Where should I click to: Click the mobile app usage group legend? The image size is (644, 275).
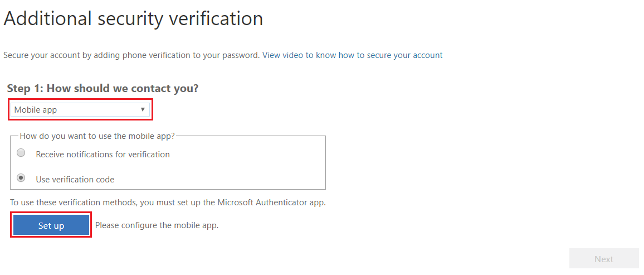[x=97, y=136]
